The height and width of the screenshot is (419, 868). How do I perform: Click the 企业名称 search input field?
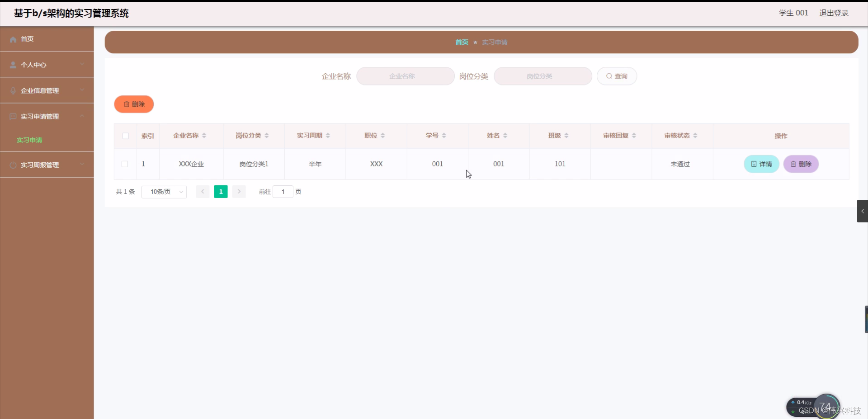(x=406, y=76)
